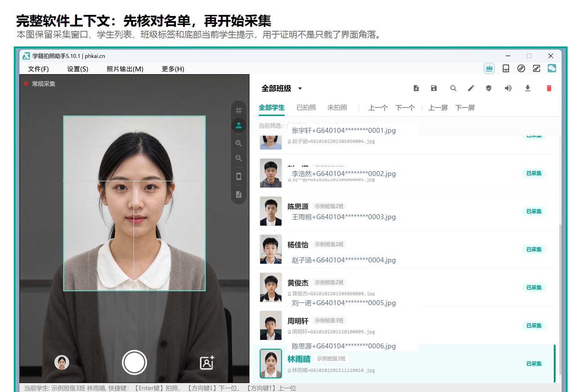Click the 已采集 badge for 黄俊杰
This screenshot has width=581, height=392.
click(534, 287)
